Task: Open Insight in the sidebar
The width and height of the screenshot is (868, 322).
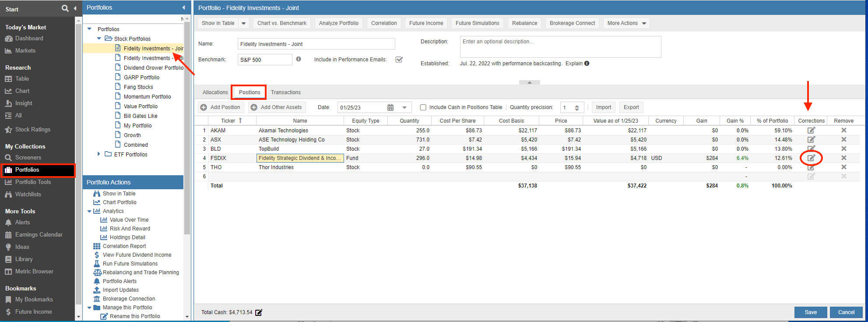Action: [x=24, y=103]
